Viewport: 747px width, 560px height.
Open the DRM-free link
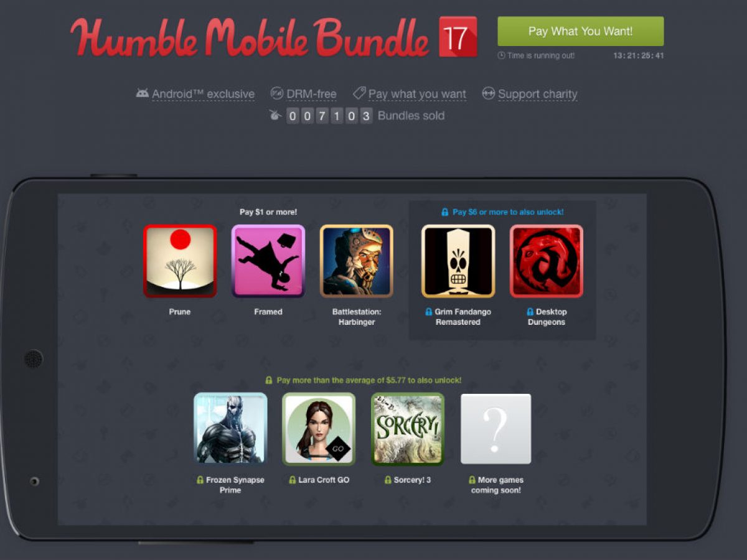tap(311, 94)
